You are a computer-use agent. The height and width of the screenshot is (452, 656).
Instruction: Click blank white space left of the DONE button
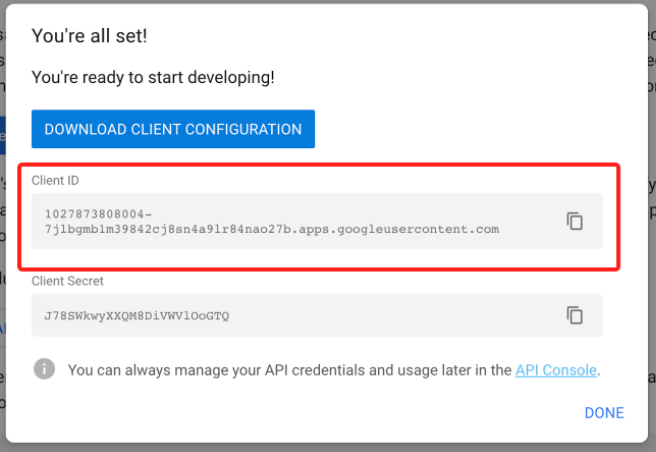click(335, 413)
